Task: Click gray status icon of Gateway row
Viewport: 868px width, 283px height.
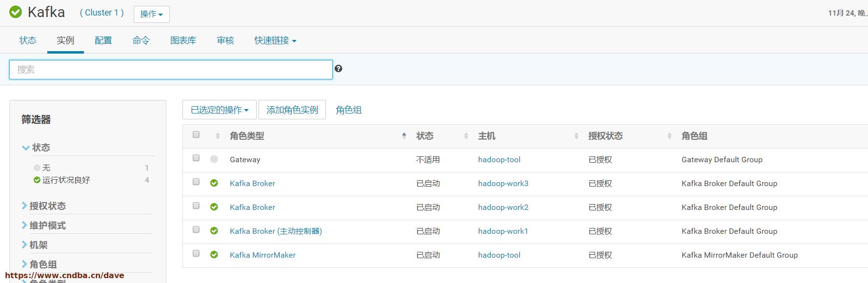Action: (x=214, y=159)
